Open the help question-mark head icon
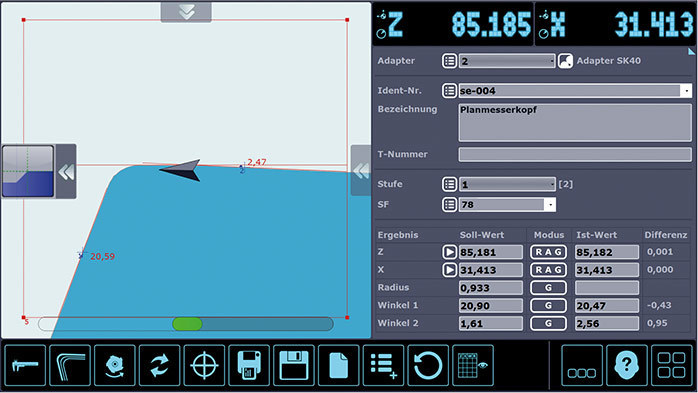The image size is (698, 393). [627, 365]
